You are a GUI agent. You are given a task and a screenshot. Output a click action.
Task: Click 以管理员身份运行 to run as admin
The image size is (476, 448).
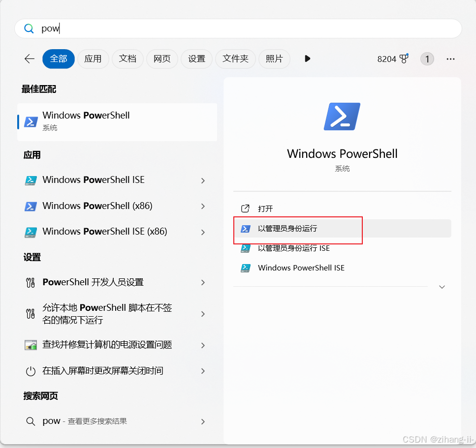pos(342,228)
